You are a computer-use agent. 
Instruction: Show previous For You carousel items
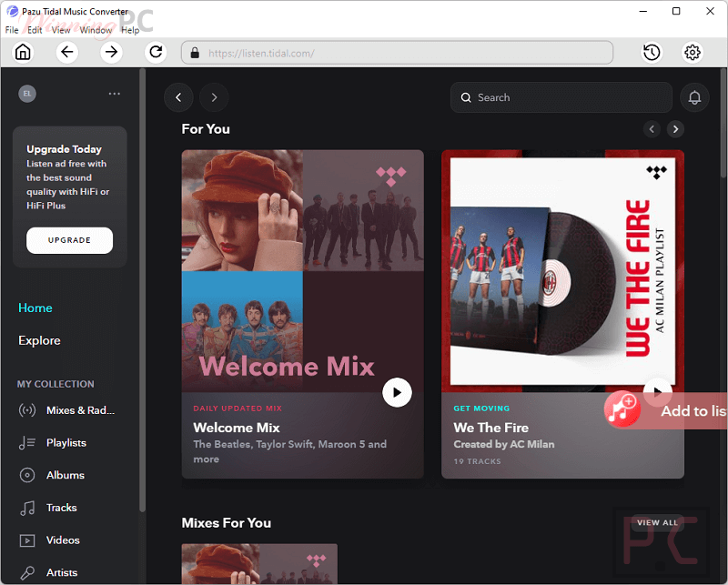point(652,129)
